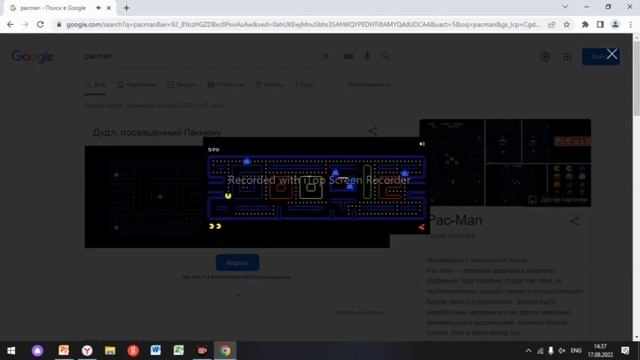
Task: Click the blue Играть button
Action: pyautogui.click(x=237, y=262)
